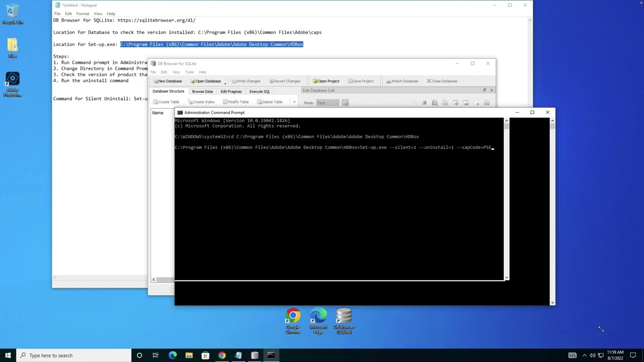Click Save Project in DB Browser

click(x=361, y=81)
